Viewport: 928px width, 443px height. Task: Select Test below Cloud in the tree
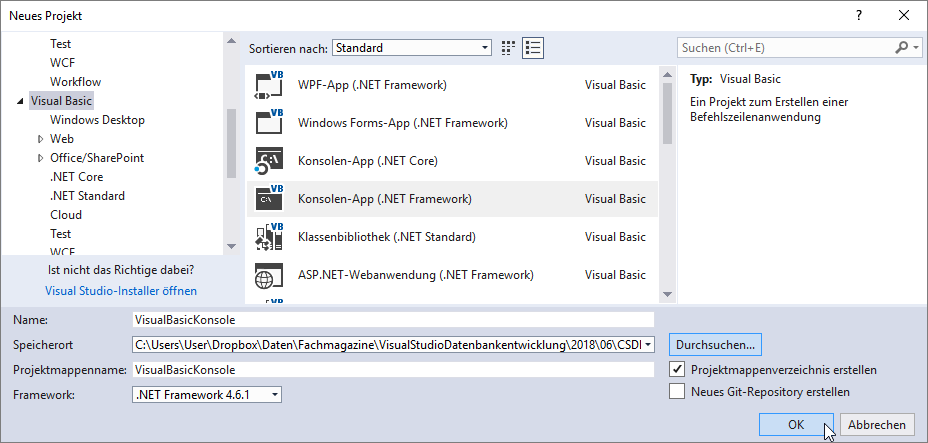point(60,234)
